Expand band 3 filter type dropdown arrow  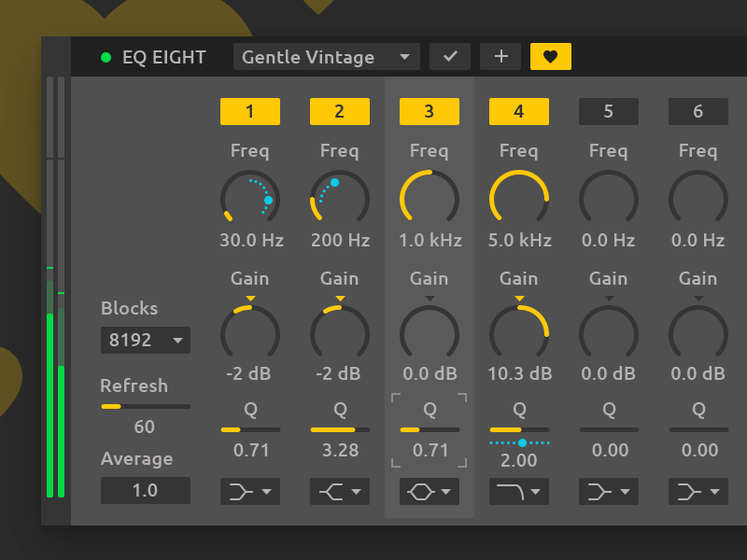445,491
